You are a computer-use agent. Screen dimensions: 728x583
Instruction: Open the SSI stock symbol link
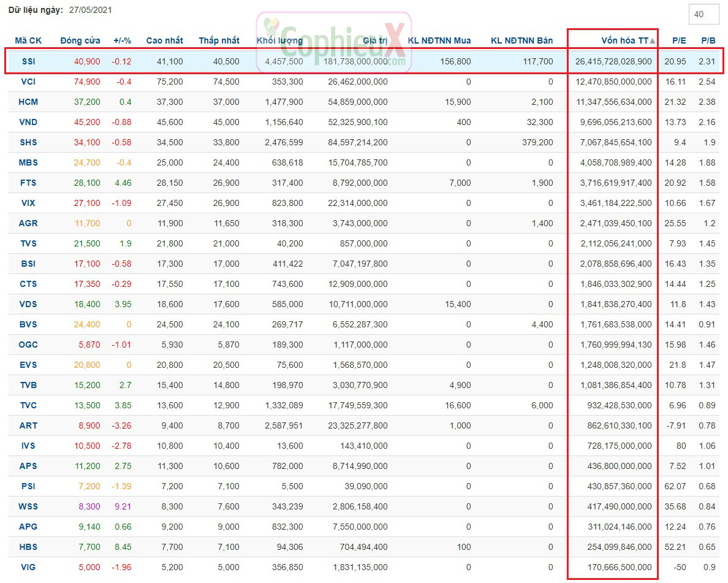[28, 61]
